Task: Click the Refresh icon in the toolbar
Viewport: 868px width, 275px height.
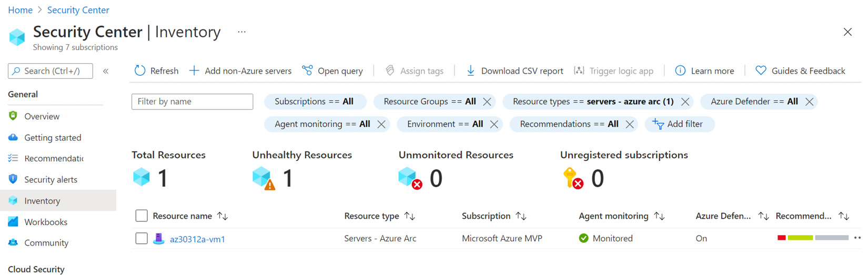Action: pyautogui.click(x=140, y=70)
